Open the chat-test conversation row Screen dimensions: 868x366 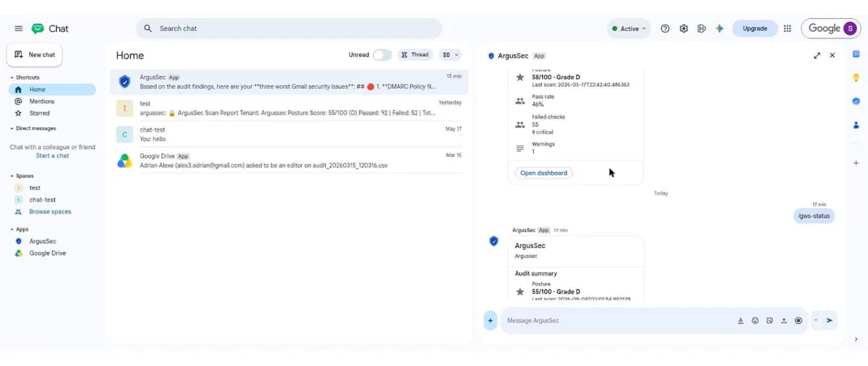289,134
